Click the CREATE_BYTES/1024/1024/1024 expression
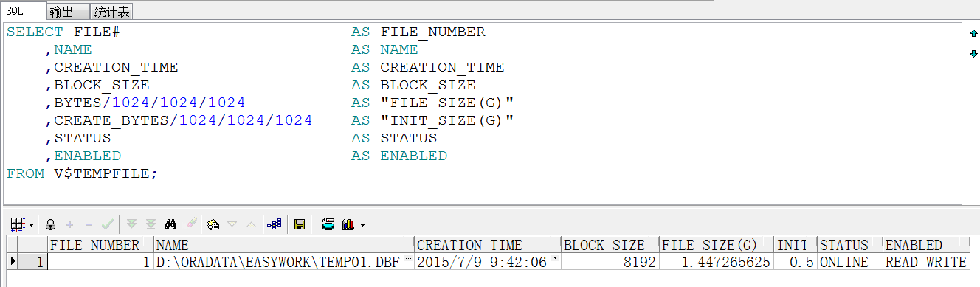The height and width of the screenshot is (287, 980). [x=183, y=120]
